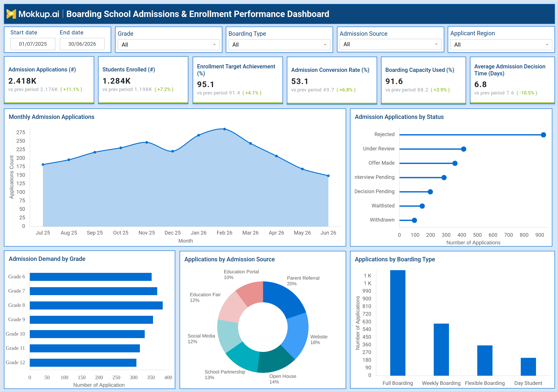The image size is (558, 392).
Task: Click the Full Boarding column bar
Action: [398, 323]
